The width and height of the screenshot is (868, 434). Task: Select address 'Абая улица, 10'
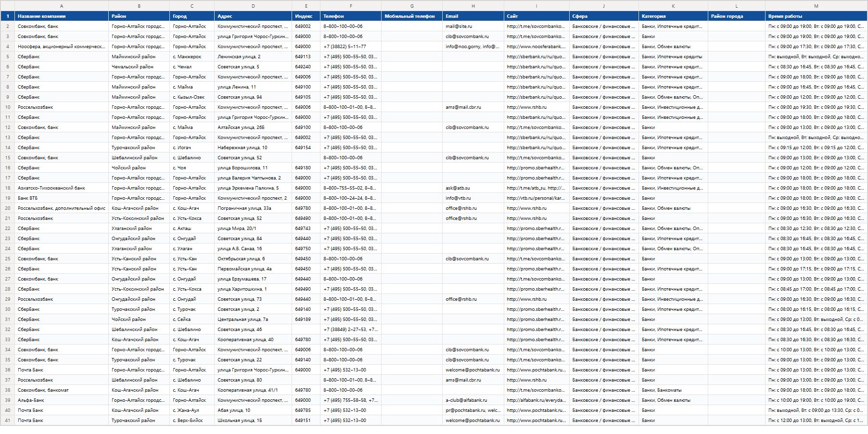pos(253,410)
